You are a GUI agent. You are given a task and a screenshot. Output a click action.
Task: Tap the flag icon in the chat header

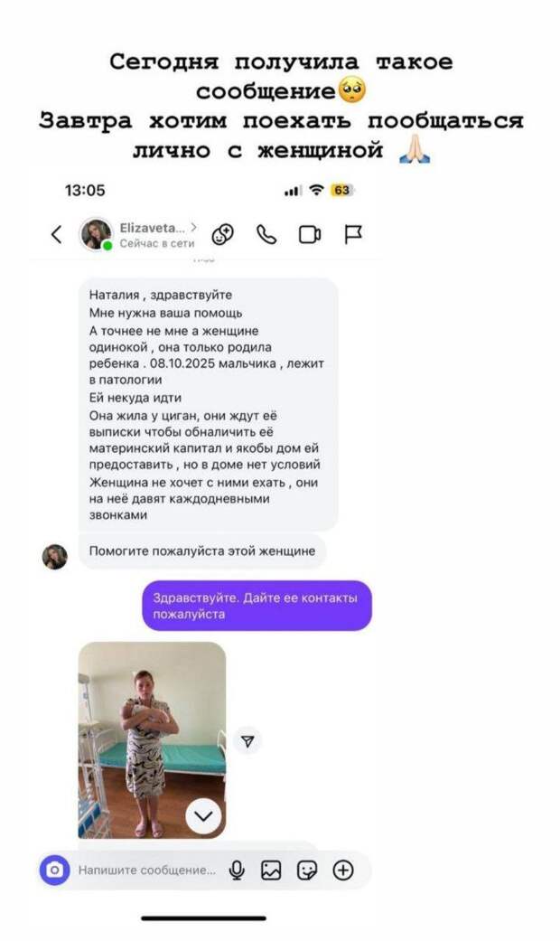click(x=353, y=235)
